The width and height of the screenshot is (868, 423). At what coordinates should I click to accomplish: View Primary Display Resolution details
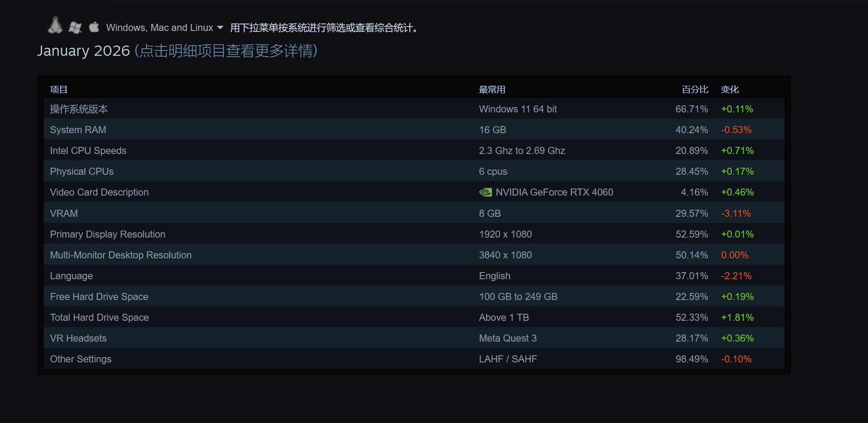click(x=108, y=235)
